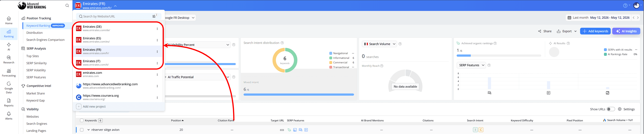
Task: Open the three-dot menu for Emirates (DE)
Action: 157,29
